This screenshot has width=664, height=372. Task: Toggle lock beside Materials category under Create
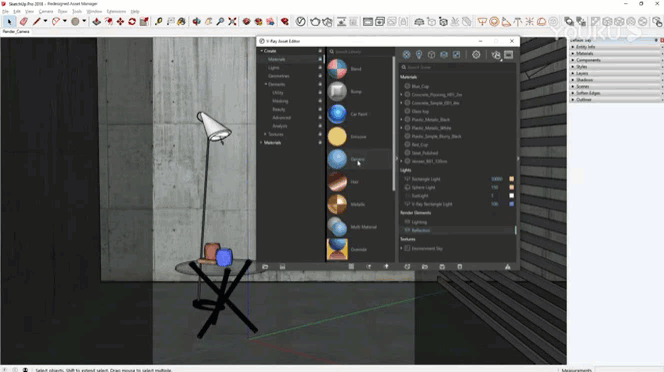coord(320,59)
